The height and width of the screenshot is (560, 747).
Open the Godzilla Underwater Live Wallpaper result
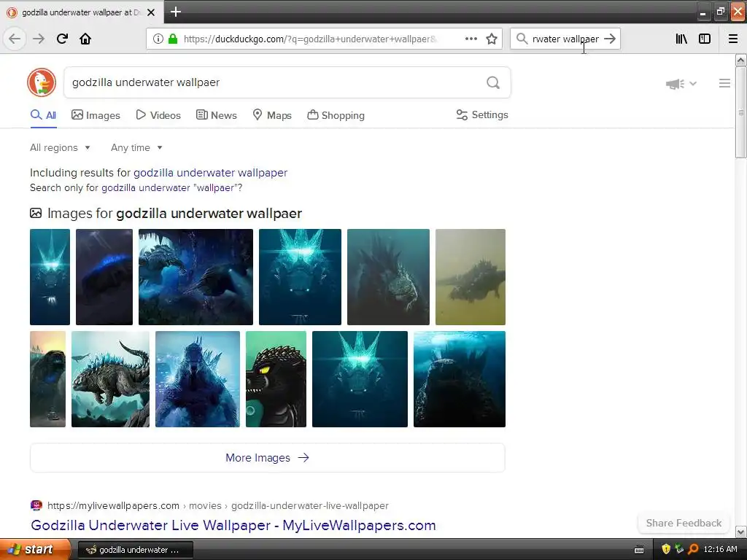233,525
